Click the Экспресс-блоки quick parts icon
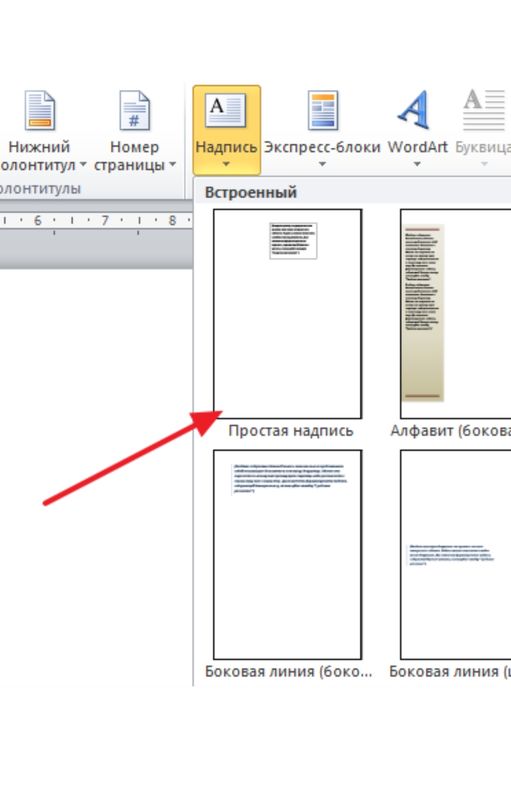This screenshot has width=511, height=800. 323,110
